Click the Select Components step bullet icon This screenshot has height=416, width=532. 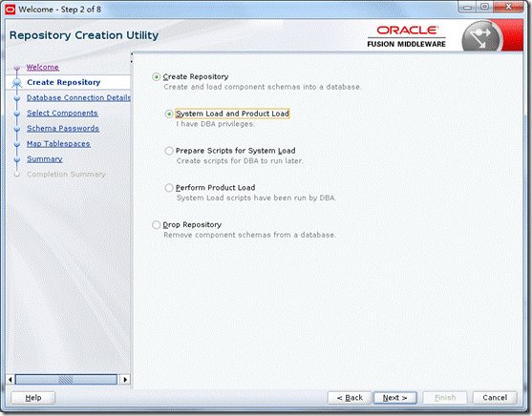17,114
